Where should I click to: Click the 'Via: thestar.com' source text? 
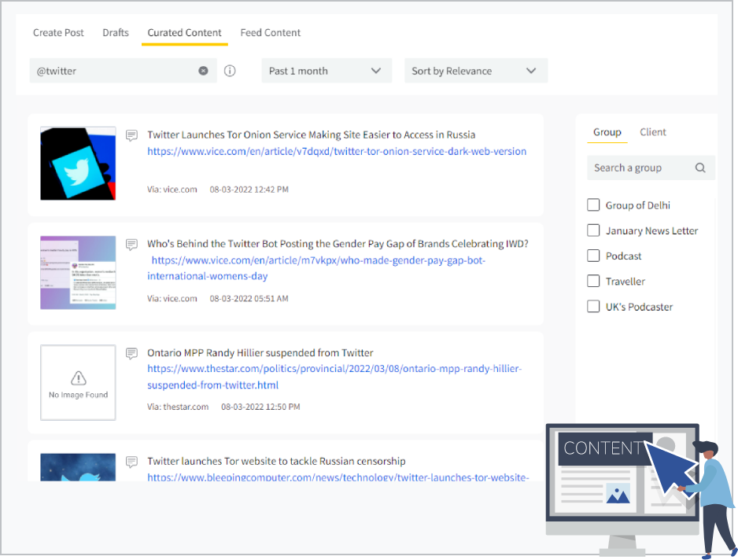(x=178, y=407)
